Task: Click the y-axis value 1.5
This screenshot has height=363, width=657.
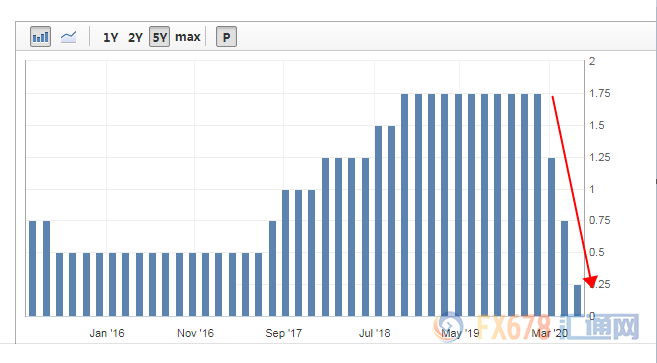Action: (x=597, y=125)
